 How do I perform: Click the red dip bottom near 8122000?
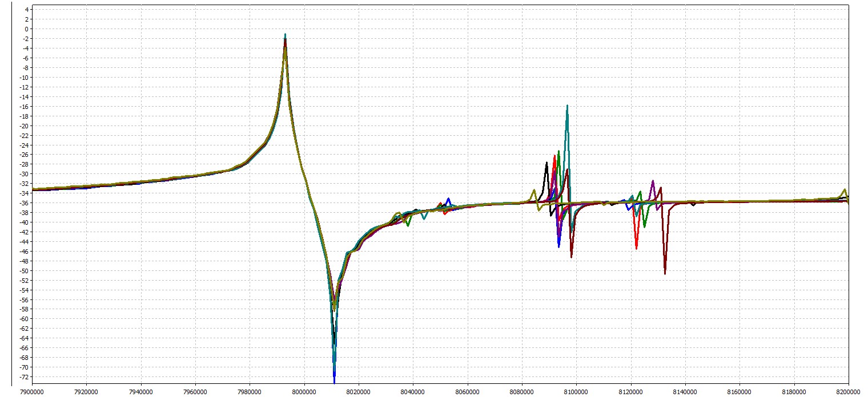[637, 248]
